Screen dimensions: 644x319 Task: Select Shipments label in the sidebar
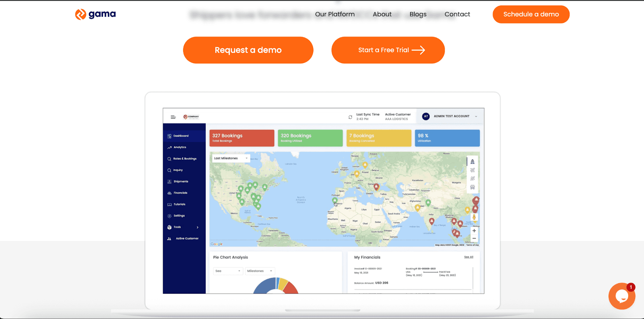click(x=181, y=182)
